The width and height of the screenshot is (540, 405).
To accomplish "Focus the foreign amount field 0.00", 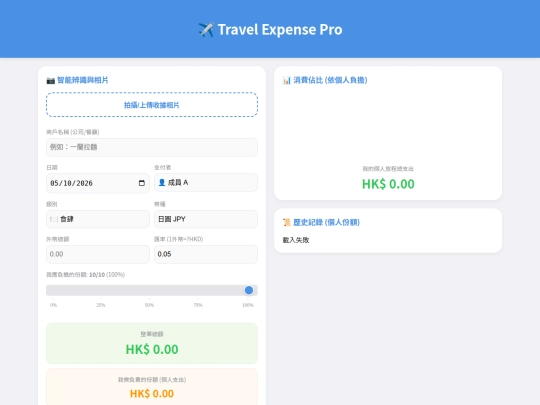I will pos(98,254).
